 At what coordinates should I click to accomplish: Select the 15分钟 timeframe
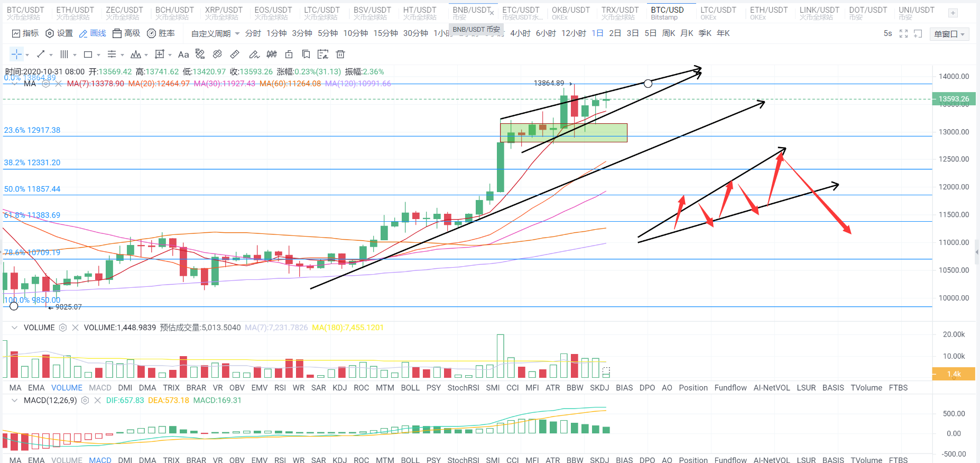[x=385, y=33]
